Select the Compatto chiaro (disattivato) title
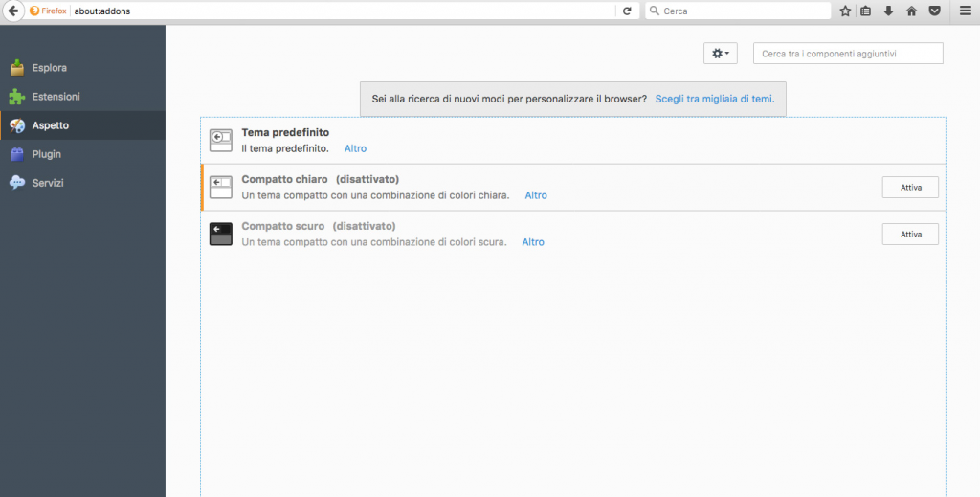 pos(320,179)
